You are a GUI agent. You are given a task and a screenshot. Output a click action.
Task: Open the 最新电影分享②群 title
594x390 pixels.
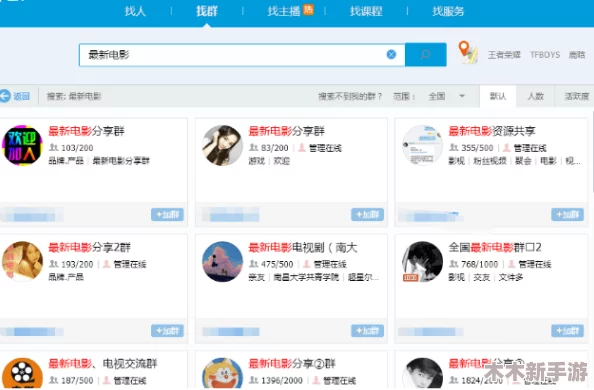tap(292, 364)
